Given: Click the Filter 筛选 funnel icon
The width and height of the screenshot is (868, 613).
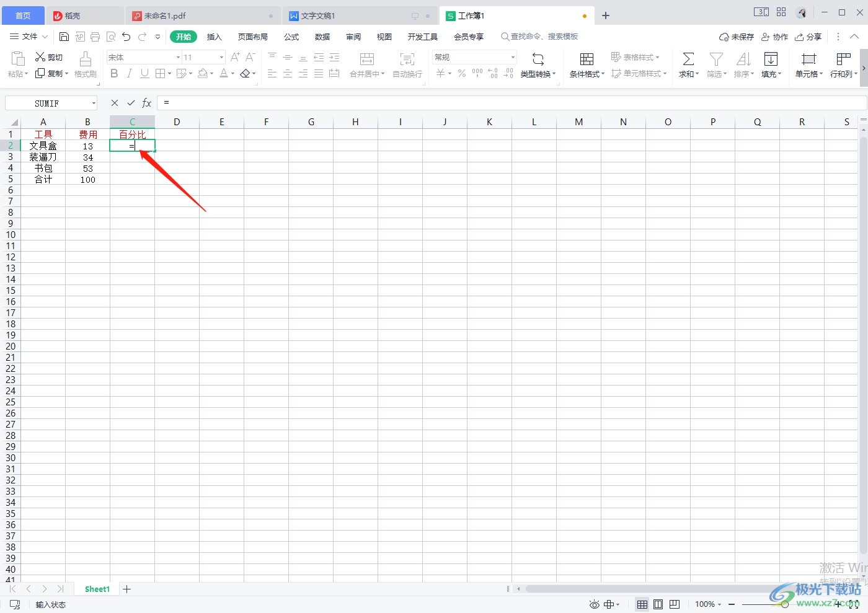Looking at the screenshot, I should pos(716,59).
